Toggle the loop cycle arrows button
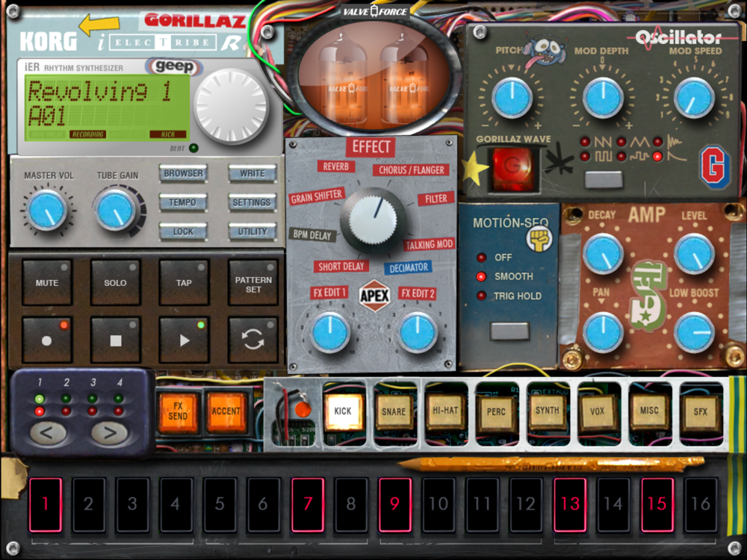The width and height of the screenshot is (747, 560). pyautogui.click(x=252, y=340)
